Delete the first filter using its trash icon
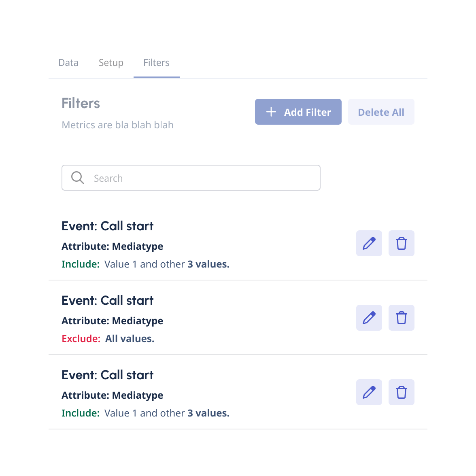This screenshot has width=476, height=476. coord(401,243)
